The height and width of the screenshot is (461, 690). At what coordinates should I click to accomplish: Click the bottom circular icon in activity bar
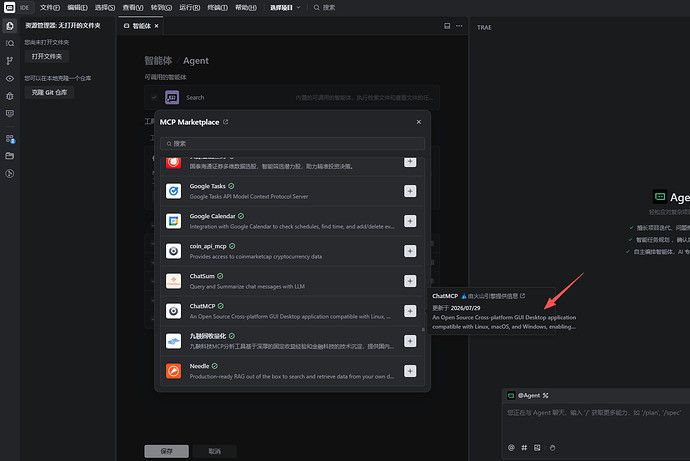point(10,173)
